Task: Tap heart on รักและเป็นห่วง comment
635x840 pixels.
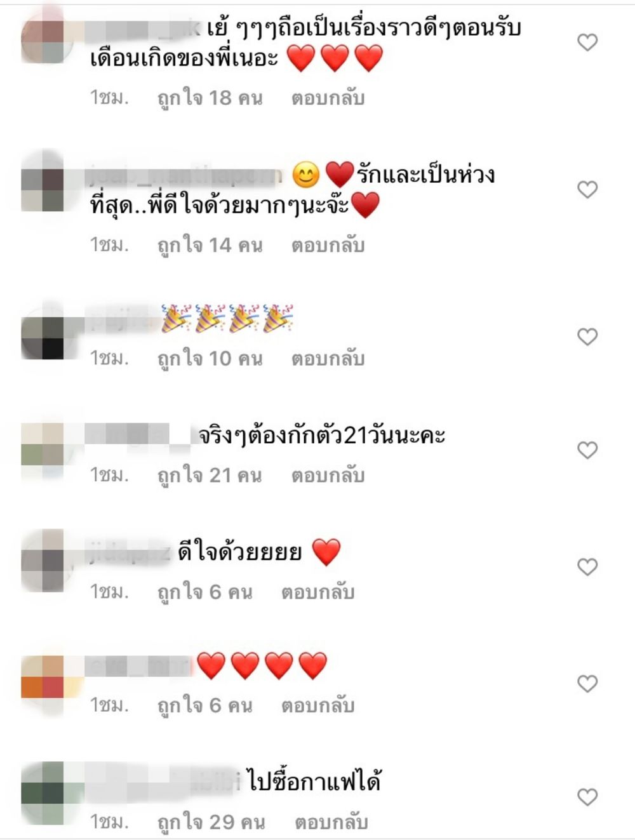Action: pyautogui.click(x=587, y=189)
